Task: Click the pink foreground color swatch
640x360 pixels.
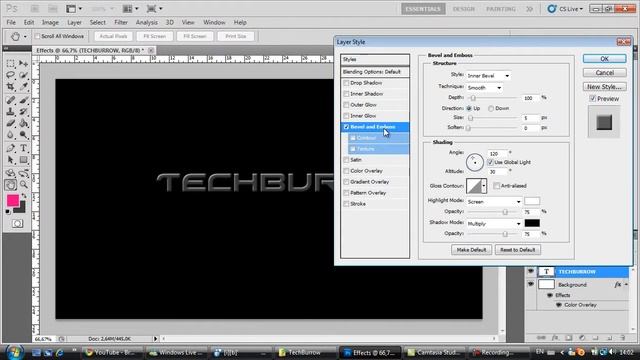Action: pyautogui.click(x=13, y=200)
